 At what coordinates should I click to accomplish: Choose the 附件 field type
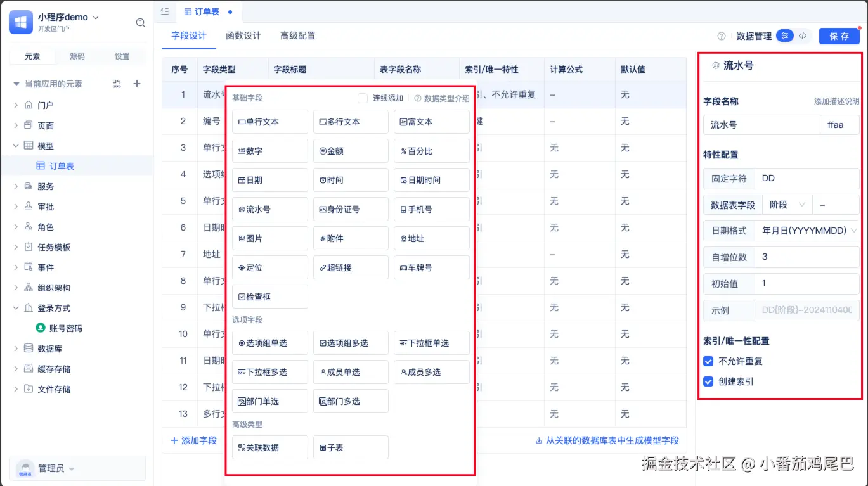[351, 238]
